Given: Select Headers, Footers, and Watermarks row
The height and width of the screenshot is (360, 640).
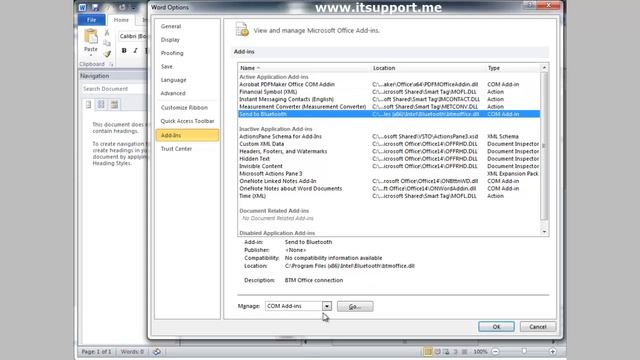Looking at the screenshot, I should pyautogui.click(x=389, y=151).
